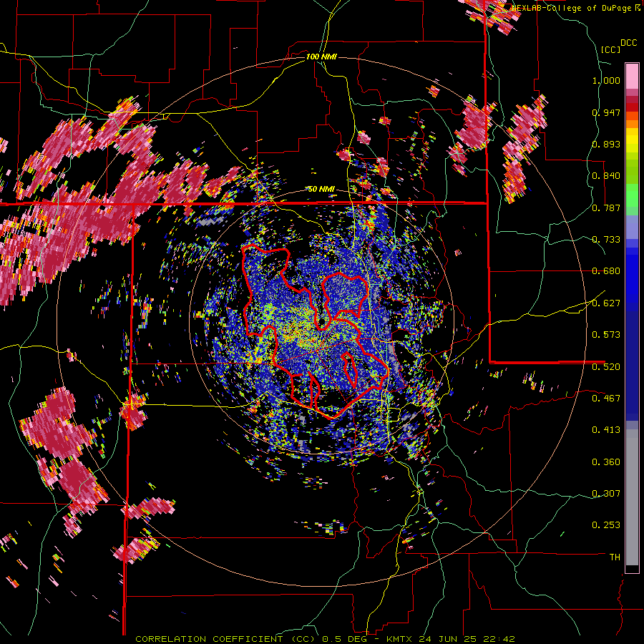The height and width of the screenshot is (644, 644).
Task: Click the yellow segment of the color bar
Action: click(632, 141)
